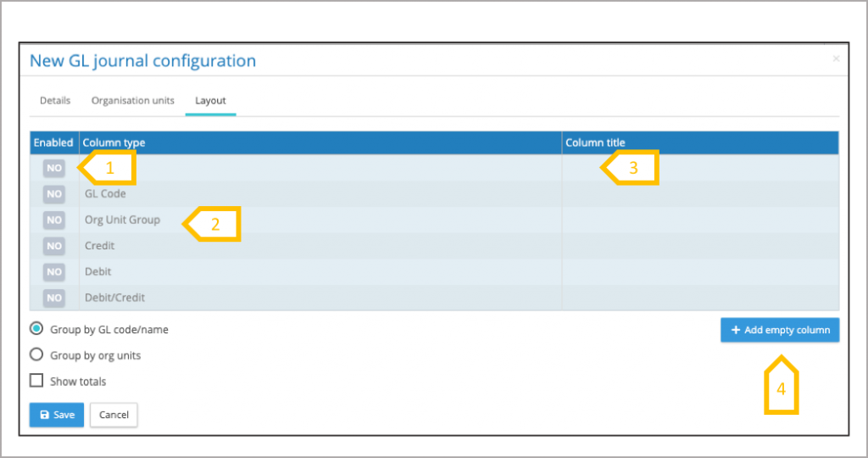
Task: Select the Layout tab
Action: (x=210, y=100)
